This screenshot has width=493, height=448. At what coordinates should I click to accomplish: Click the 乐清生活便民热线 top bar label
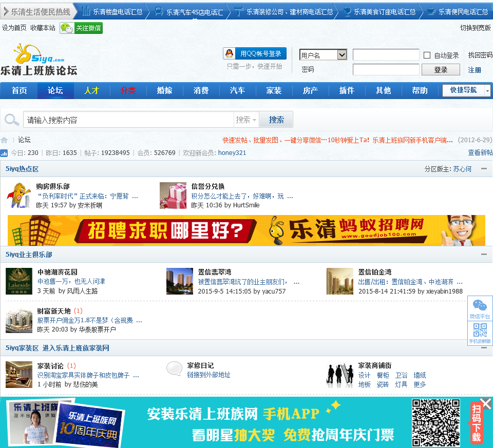37,12
